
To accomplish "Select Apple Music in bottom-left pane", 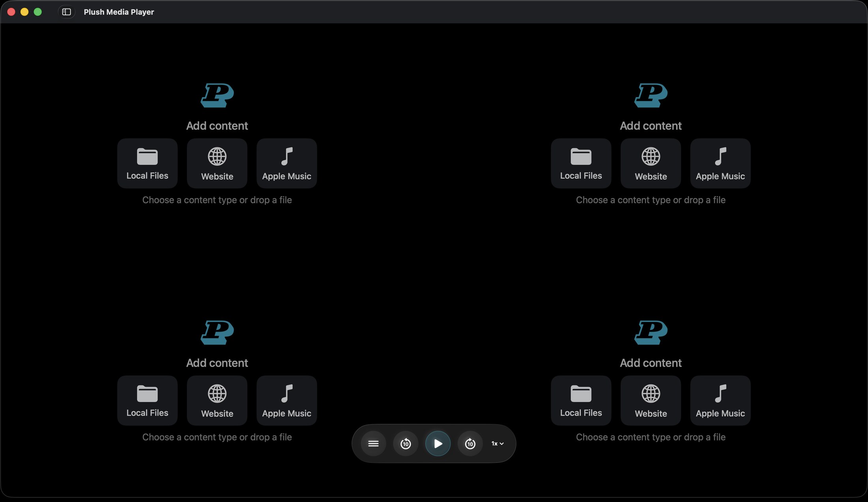I will 287,400.
